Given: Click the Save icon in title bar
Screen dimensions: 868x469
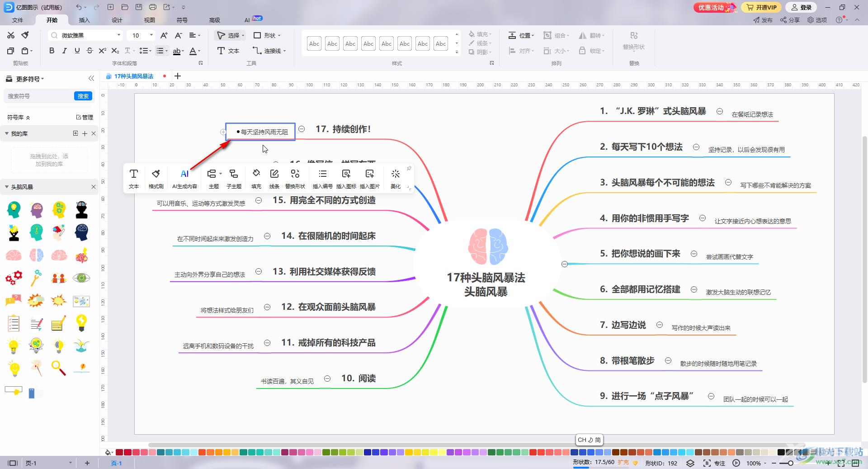Looking at the screenshot, I should [139, 7].
